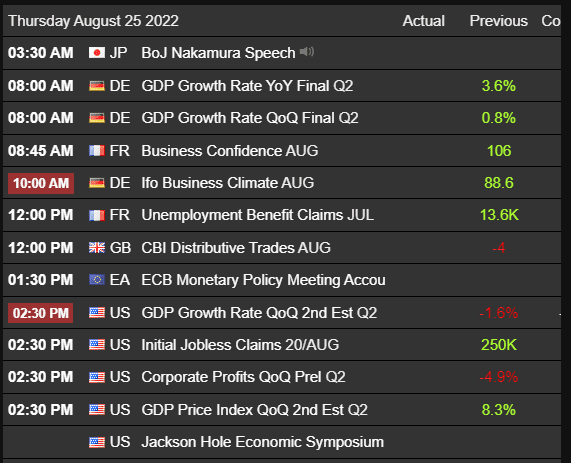The height and width of the screenshot is (463, 571).
Task: Click the Previous column header
Action: click(x=499, y=21)
